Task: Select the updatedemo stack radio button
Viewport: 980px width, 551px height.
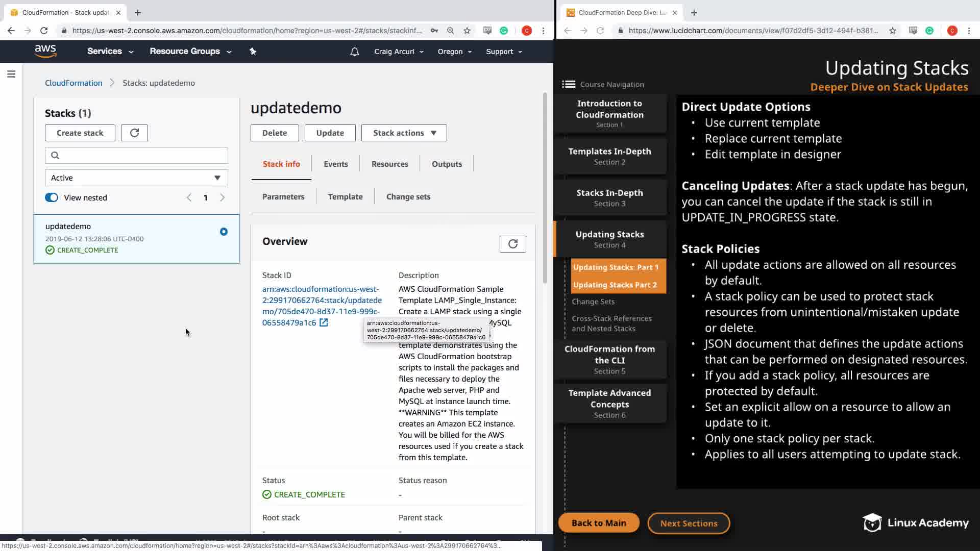Action: [224, 232]
